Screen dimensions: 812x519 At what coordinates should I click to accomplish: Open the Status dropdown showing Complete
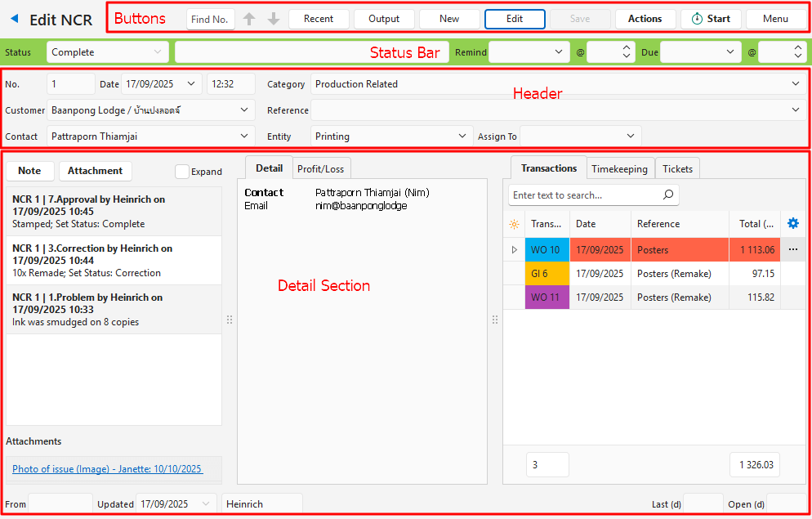[108, 52]
